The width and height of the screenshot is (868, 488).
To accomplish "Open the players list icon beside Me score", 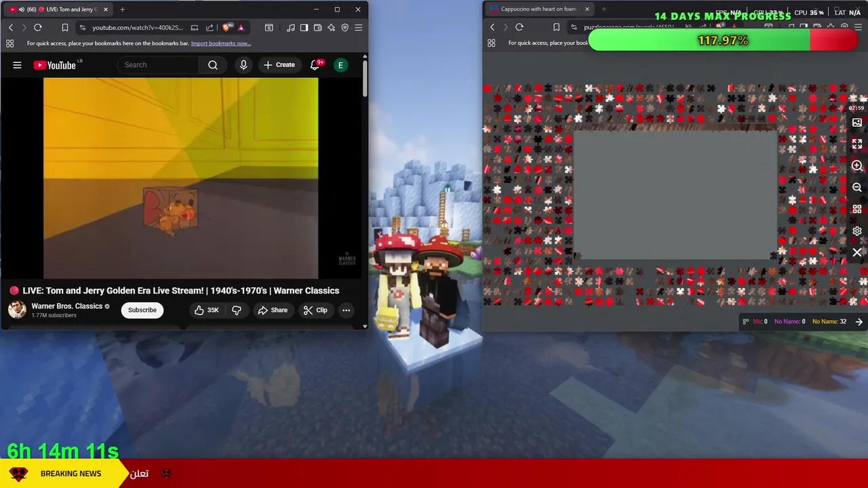I will [746, 322].
